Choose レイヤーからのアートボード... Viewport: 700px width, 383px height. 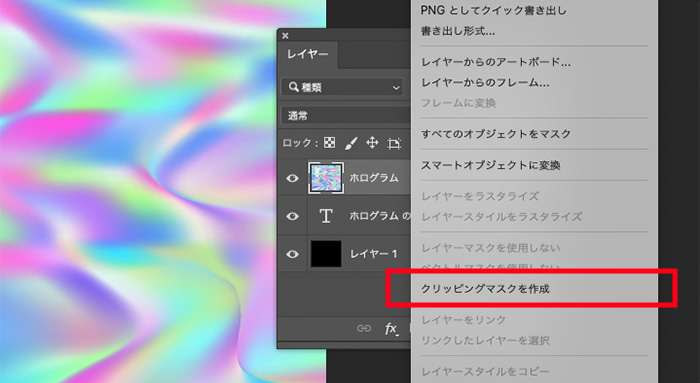pos(496,62)
